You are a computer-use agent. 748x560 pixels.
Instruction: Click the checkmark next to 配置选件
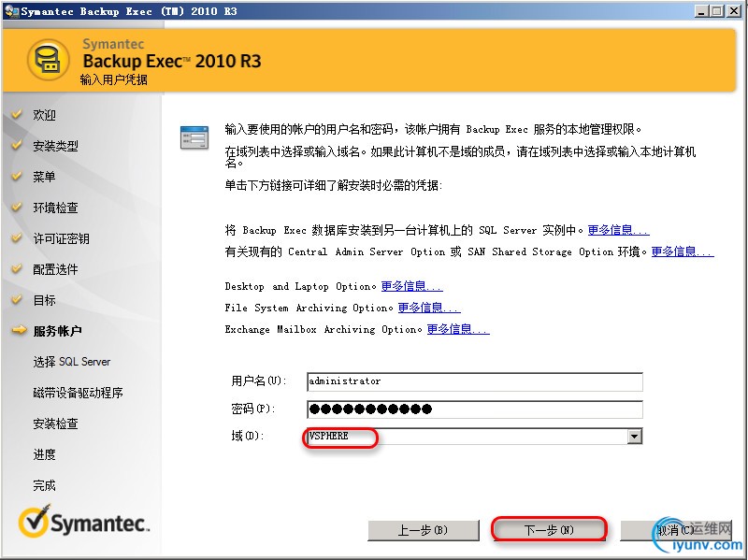[17, 268]
